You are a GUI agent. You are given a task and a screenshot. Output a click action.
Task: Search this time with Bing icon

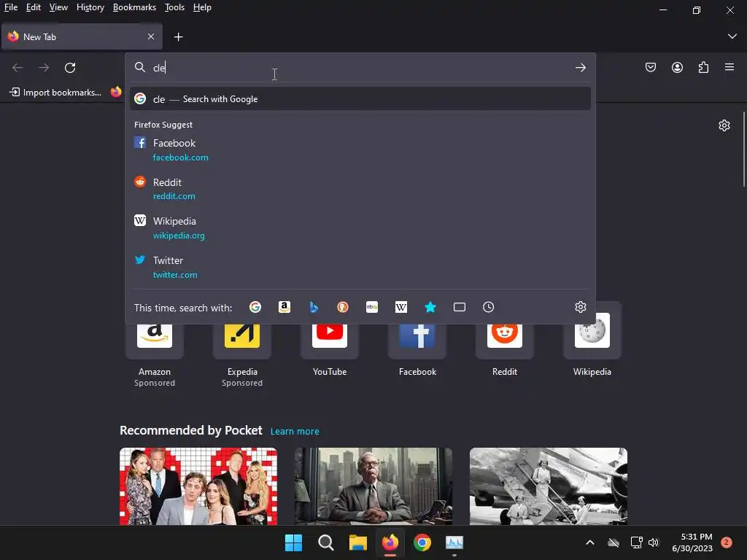314,307
